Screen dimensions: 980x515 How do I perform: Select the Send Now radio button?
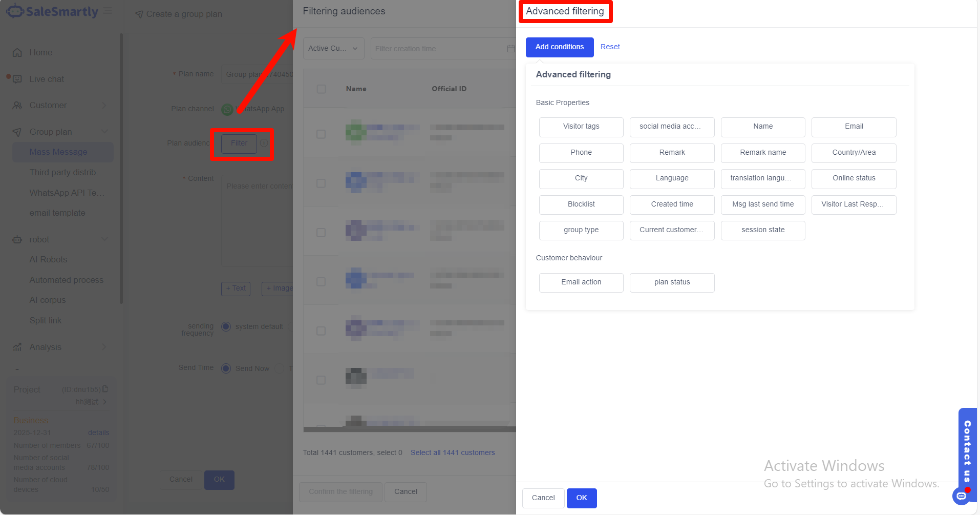click(x=226, y=368)
